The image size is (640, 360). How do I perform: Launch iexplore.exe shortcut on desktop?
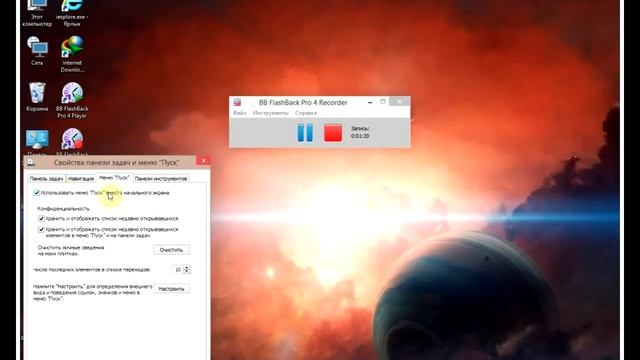(72, 13)
